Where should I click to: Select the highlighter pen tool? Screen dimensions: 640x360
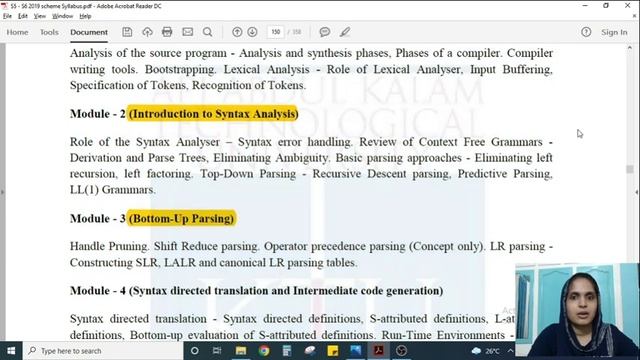coord(345,32)
